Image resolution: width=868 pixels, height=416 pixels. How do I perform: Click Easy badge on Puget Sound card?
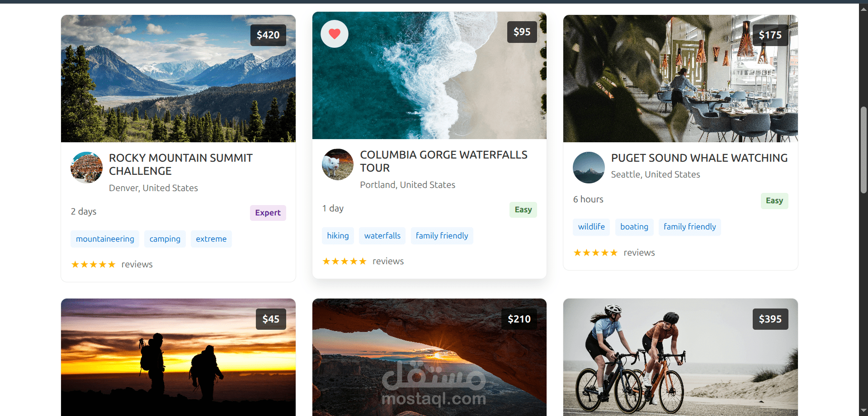click(x=774, y=201)
